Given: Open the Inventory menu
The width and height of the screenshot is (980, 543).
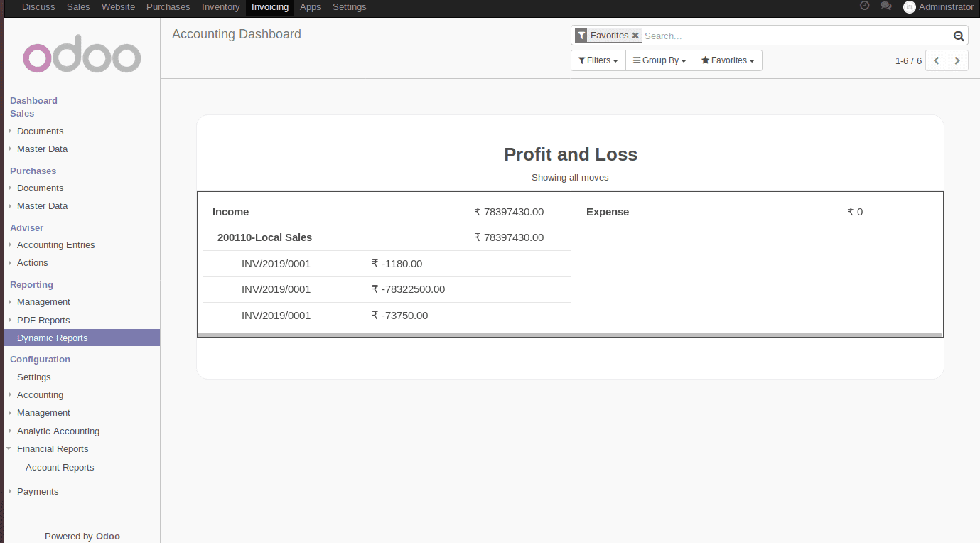Looking at the screenshot, I should pos(220,7).
